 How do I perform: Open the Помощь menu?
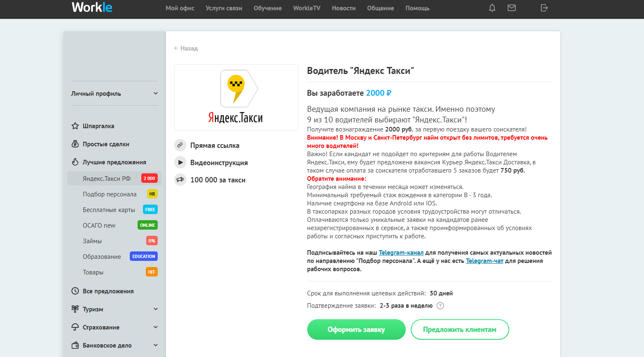pyautogui.click(x=417, y=8)
